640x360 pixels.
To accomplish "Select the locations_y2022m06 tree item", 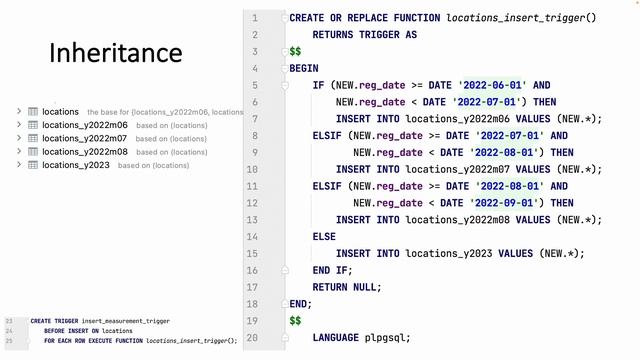I will (85, 125).
